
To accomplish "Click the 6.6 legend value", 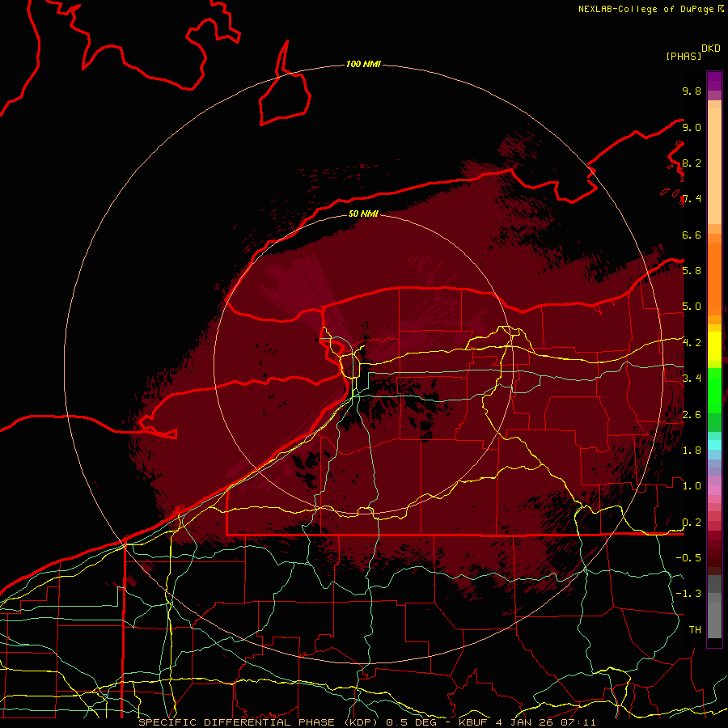I will (x=692, y=235).
